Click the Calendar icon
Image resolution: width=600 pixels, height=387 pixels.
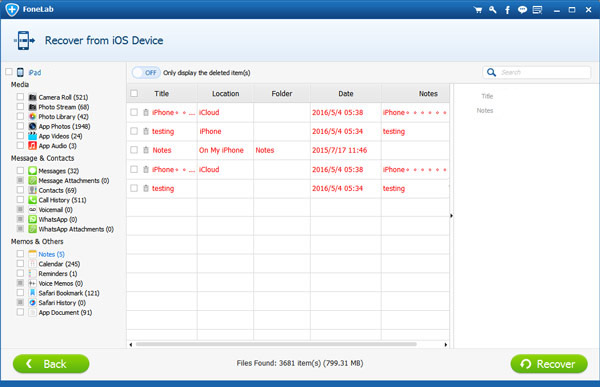click(x=33, y=264)
